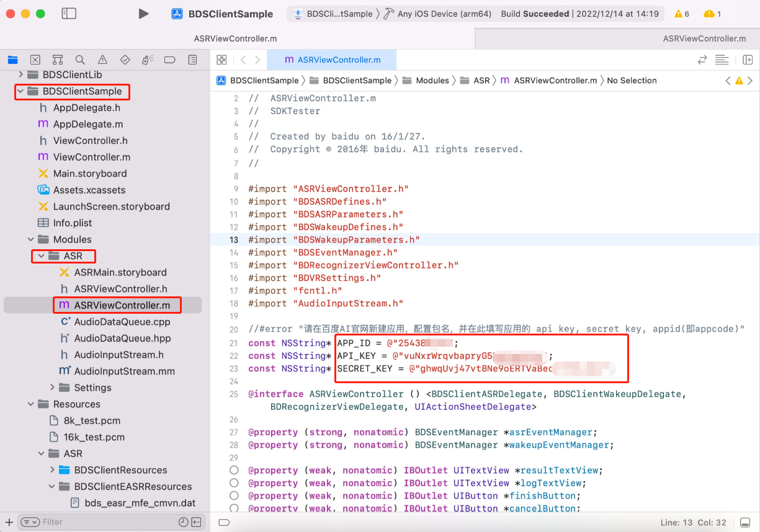Add an editor on the right
Screen dimensions: 760x532
[x=748, y=60]
